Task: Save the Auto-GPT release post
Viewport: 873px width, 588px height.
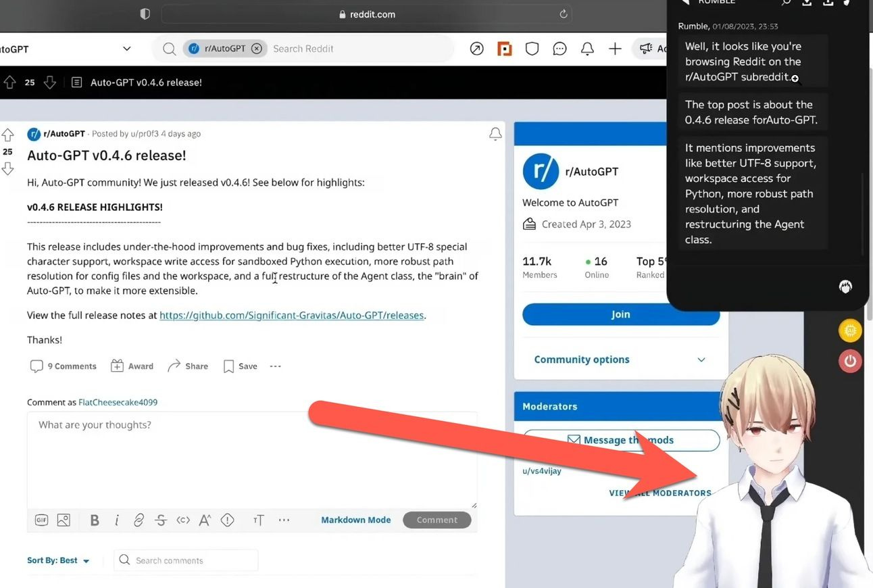Action: pos(240,366)
